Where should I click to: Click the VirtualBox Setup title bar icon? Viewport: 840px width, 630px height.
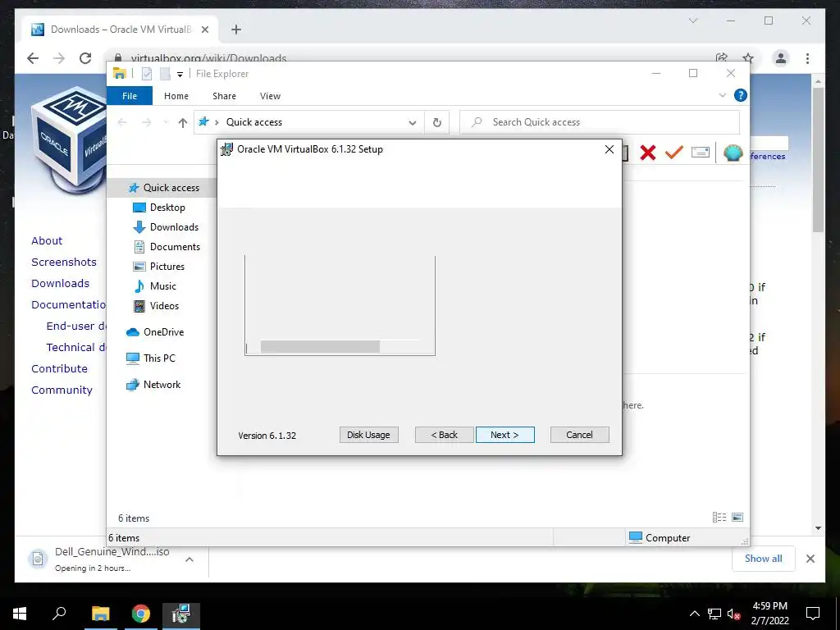pyautogui.click(x=227, y=149)
